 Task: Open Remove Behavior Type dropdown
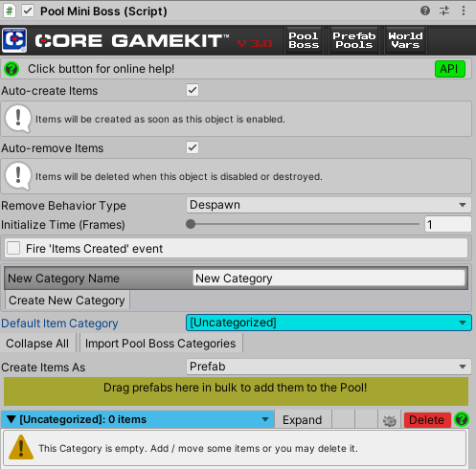(329, 205)
